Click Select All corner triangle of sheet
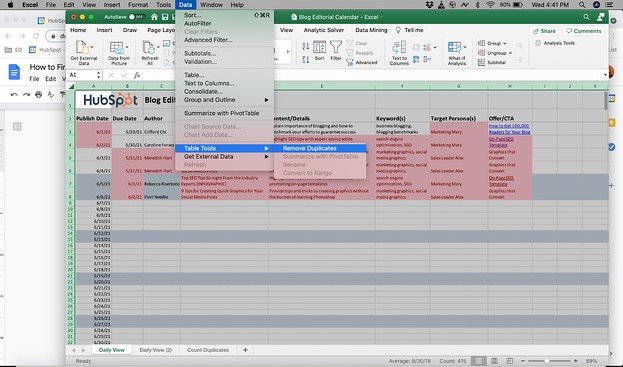Screen dimensions: 623x367 tap(71, 86)
